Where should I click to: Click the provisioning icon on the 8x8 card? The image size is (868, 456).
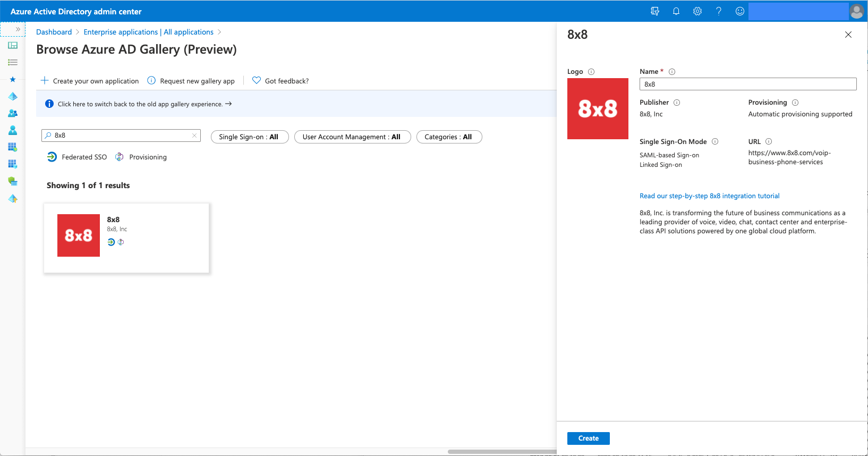coord(121,242)
